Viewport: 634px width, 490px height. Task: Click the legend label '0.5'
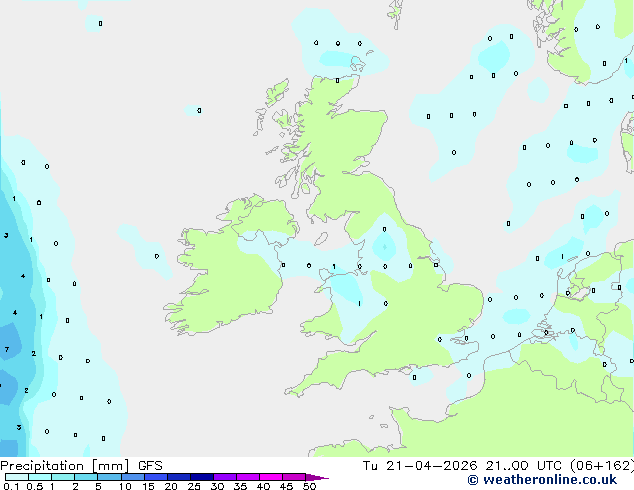pos(35,486)
